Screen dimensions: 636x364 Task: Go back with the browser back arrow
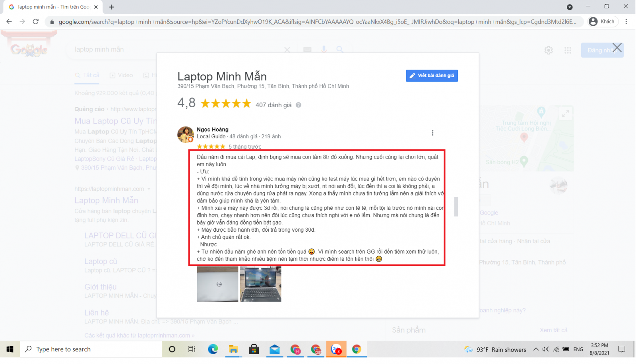click(x=9, y=21)
